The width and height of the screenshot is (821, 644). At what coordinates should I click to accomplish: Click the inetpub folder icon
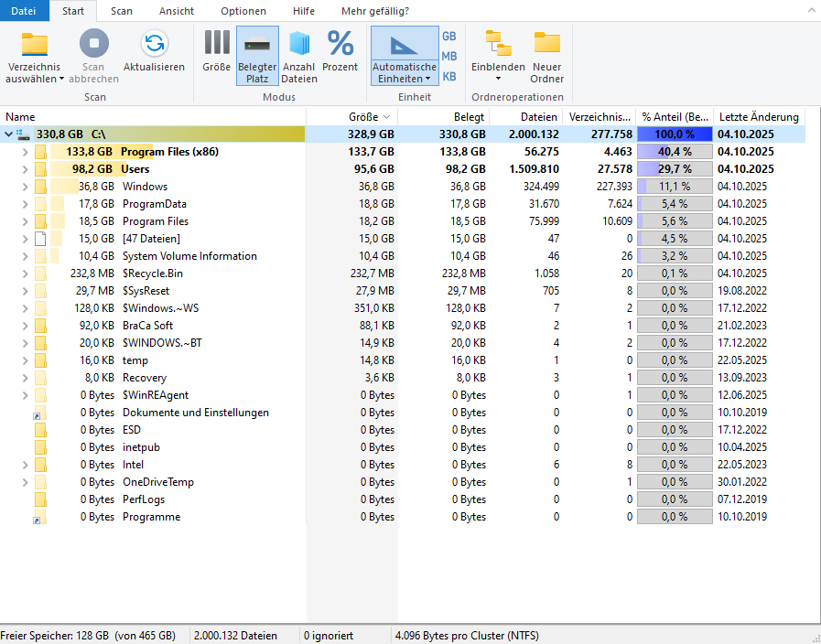pos(40,447)
